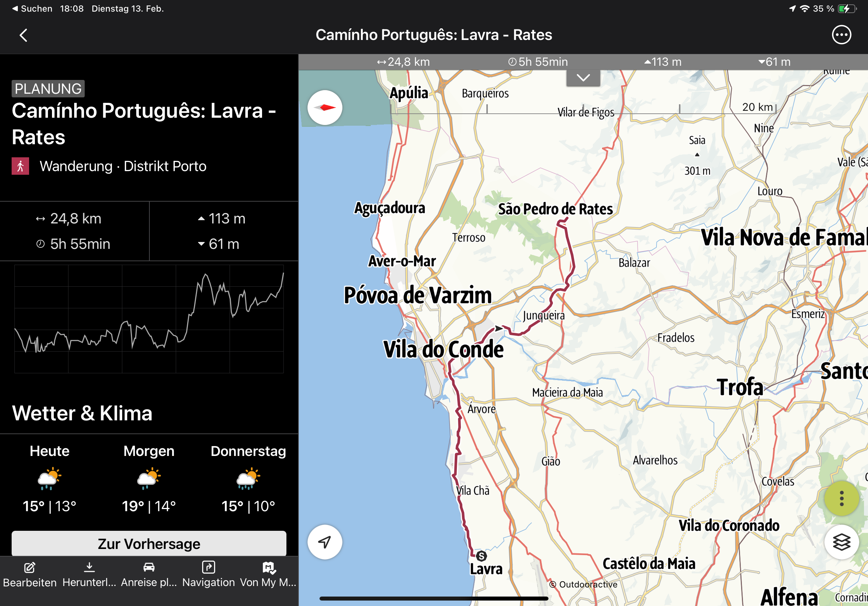Image resolution: width=868 pixels, height=606 pixels.
Task: Tap Póvoa de Varzim map label
Action: (418, 295)
